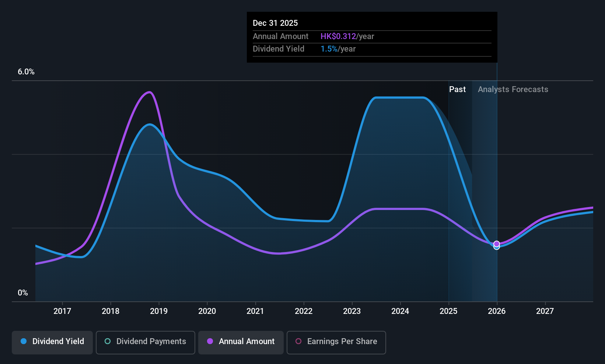Viewport: 605px width, 364px height.
Task: Toggle the Annual Amount series
Action: pyautogui.click(x=241, y=343)
